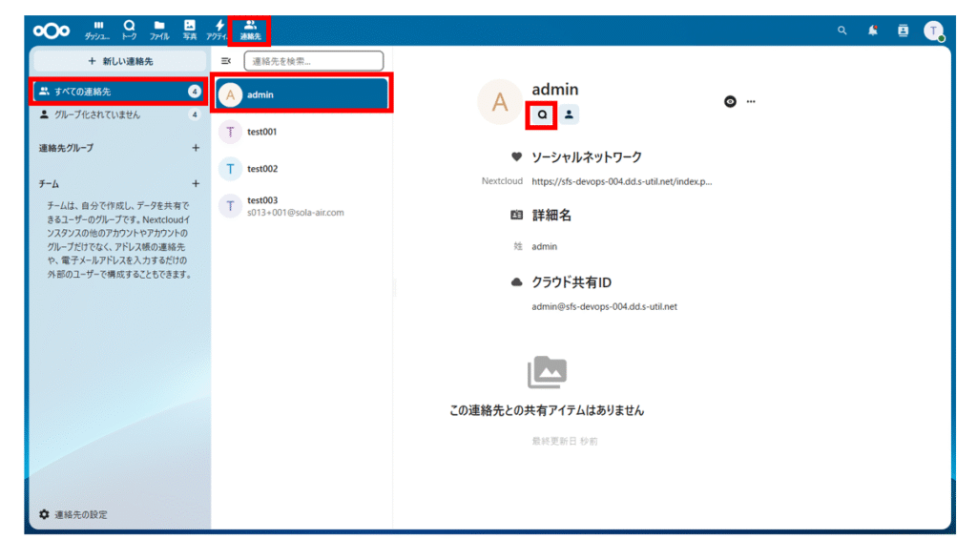The width and height of the screenshot is (977, 560).
Task: Open notifications bell in header
Action: [x=872, y=31]
